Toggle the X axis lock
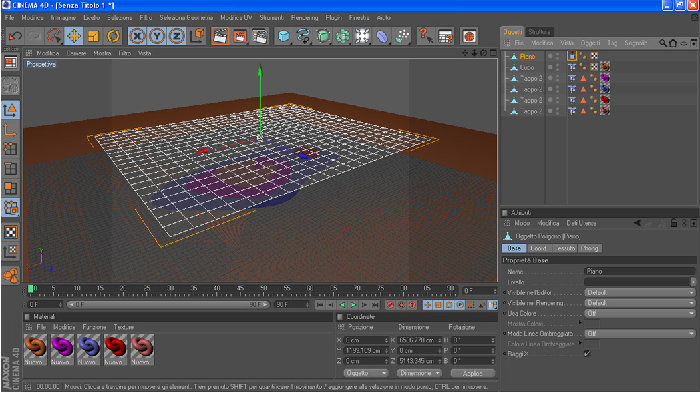The height and width of the screenshot is (393, 700). pos(137,36)
